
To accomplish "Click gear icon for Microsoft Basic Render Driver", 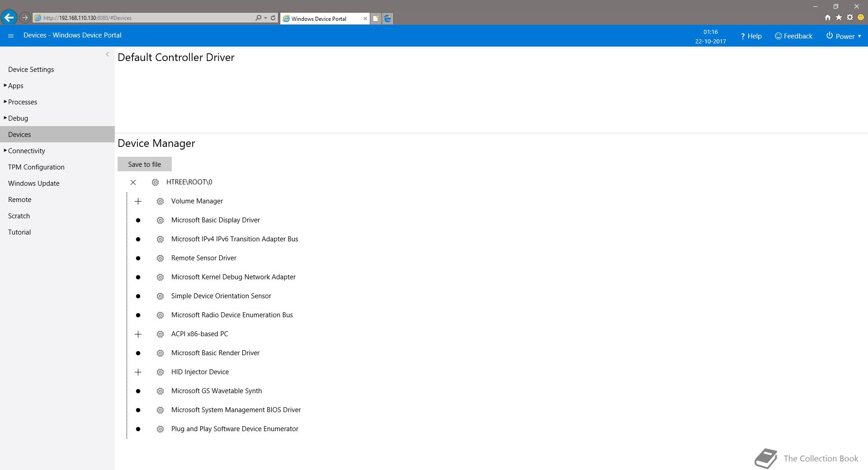I will click(160, 353).
